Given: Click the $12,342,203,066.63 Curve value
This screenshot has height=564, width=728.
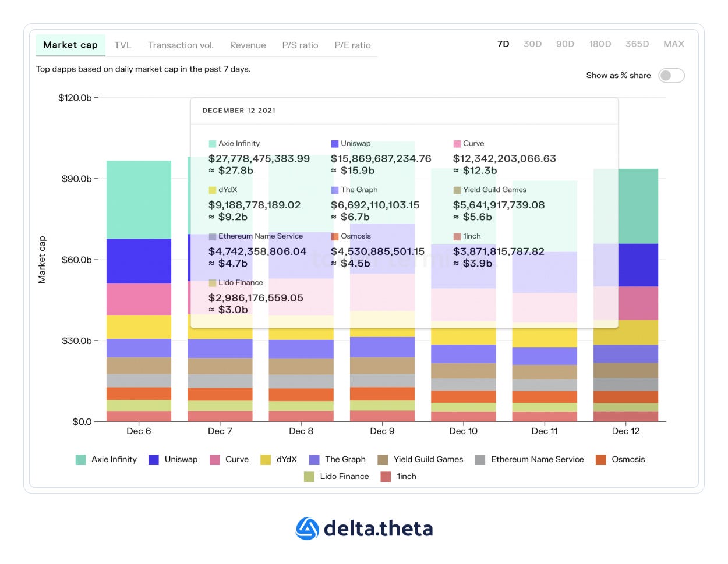Looking at the screenshot, I should click(504, 158).
